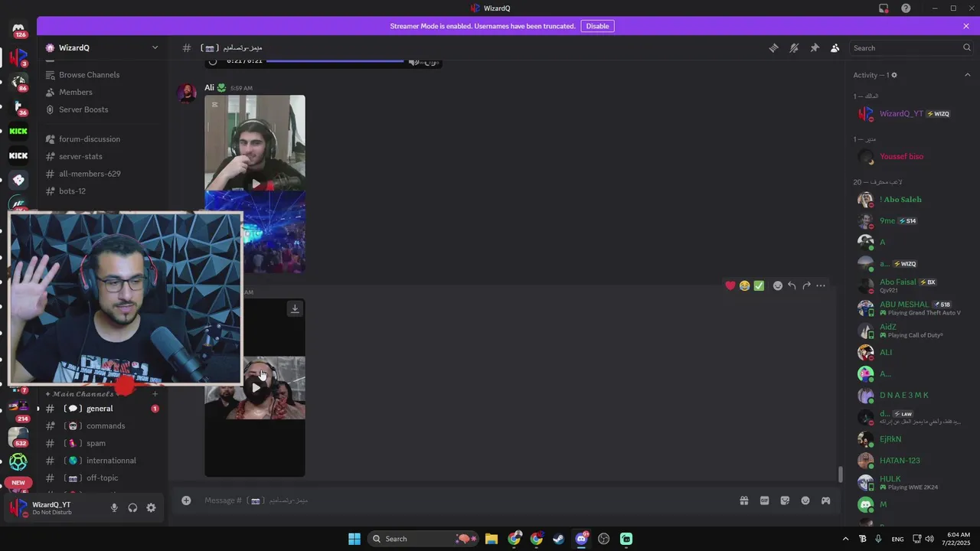
Task: Open Windows Start menu
Action: 354,539
